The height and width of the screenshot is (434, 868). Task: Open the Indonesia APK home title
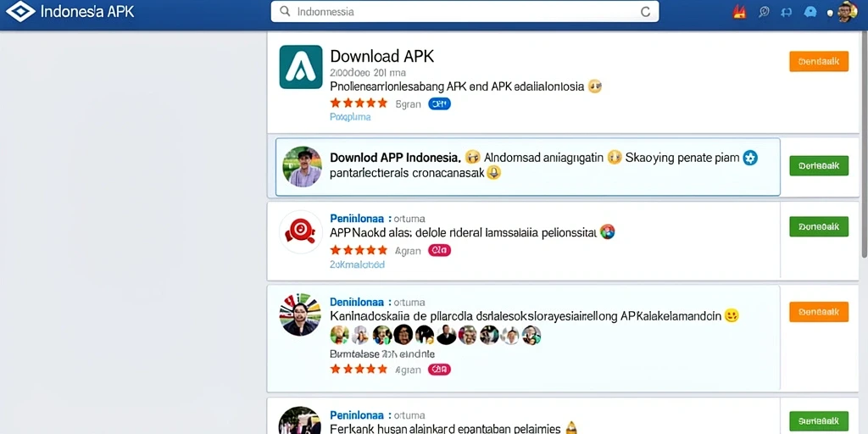tap(87, 12)
